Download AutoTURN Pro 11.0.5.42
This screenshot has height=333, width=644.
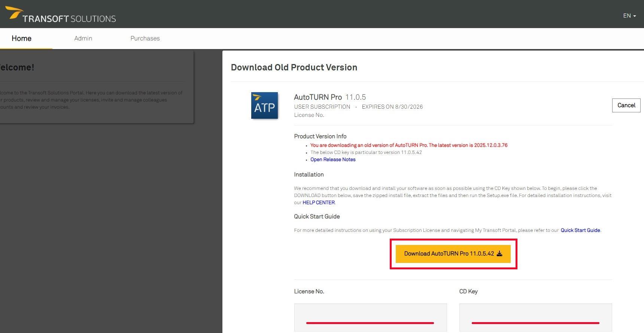tap(449, 254)
